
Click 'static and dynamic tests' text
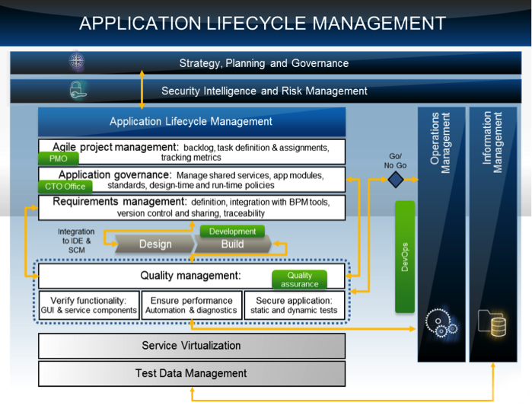pyautogui.click(x=295, y=310)
